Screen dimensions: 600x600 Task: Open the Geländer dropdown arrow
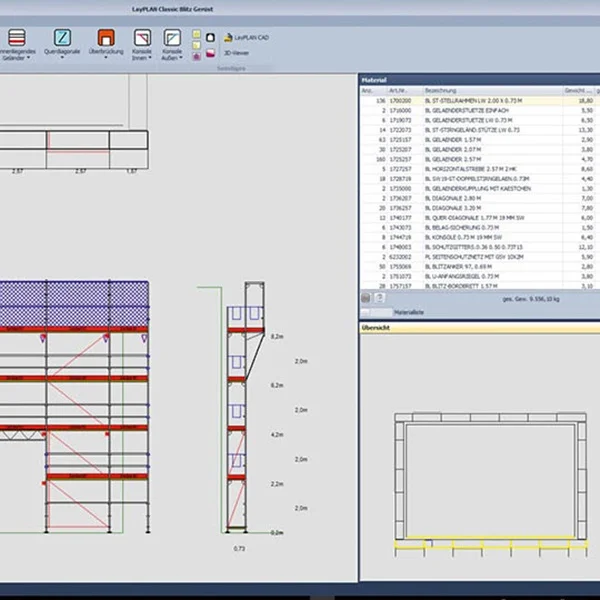(x=27, y=58)
